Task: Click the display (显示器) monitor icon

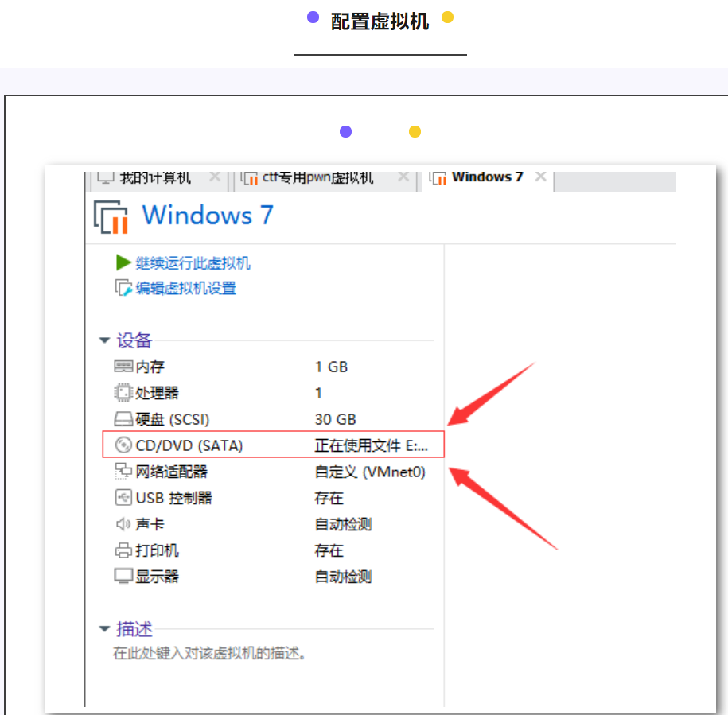Action: point(123,576)
